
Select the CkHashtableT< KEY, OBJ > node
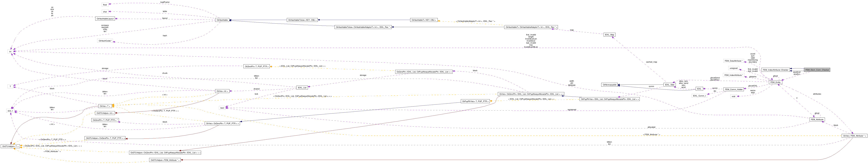click(424, 20)
